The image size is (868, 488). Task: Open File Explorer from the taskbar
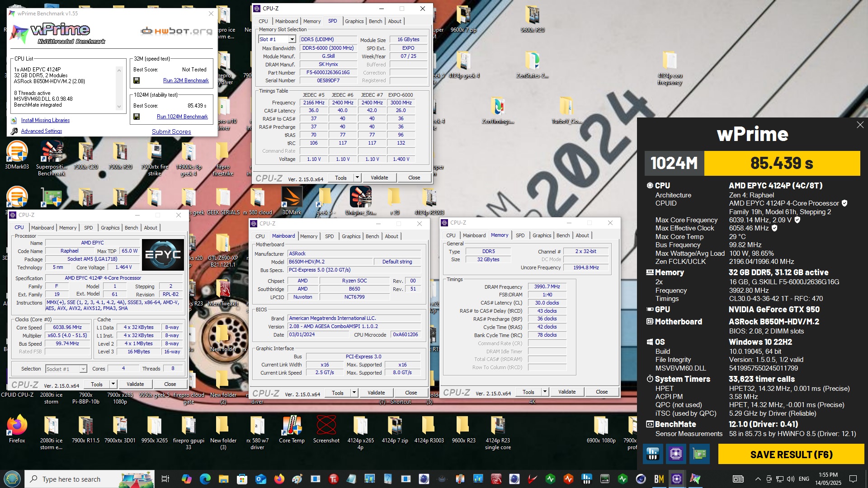pyautogui.click(x=223, y=479)
